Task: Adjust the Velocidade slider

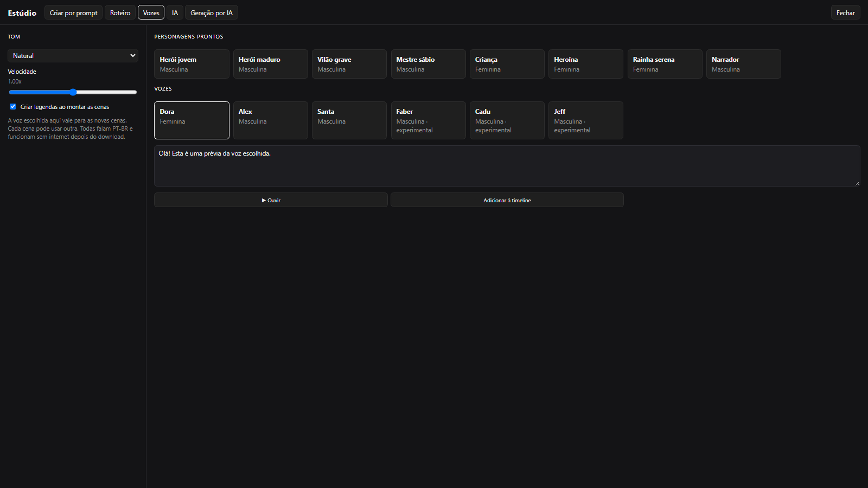Action: 73,92
